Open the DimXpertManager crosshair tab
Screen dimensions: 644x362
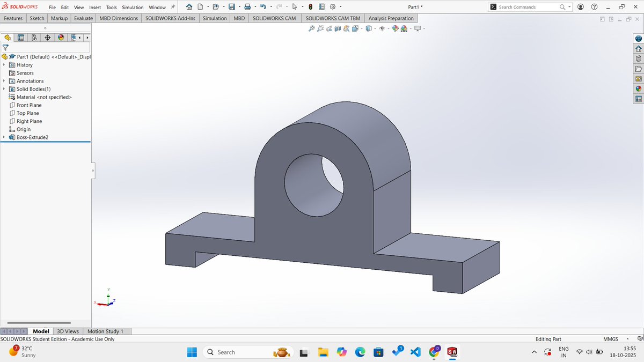pos(48,38)
